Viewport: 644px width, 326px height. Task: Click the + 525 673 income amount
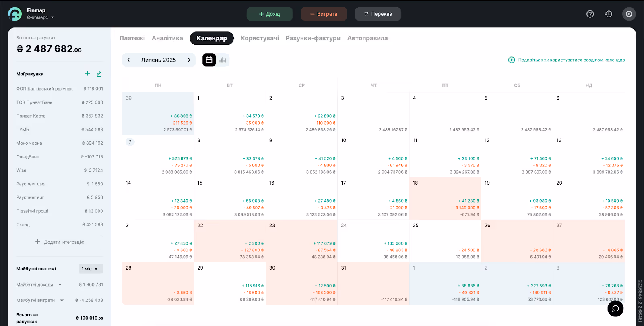(x=180, y=158)
